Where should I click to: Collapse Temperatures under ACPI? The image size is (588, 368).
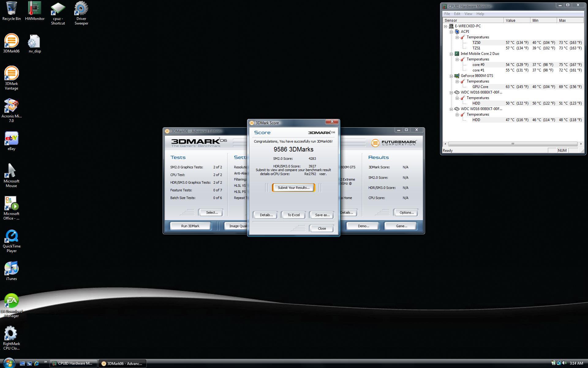point(457,37)
